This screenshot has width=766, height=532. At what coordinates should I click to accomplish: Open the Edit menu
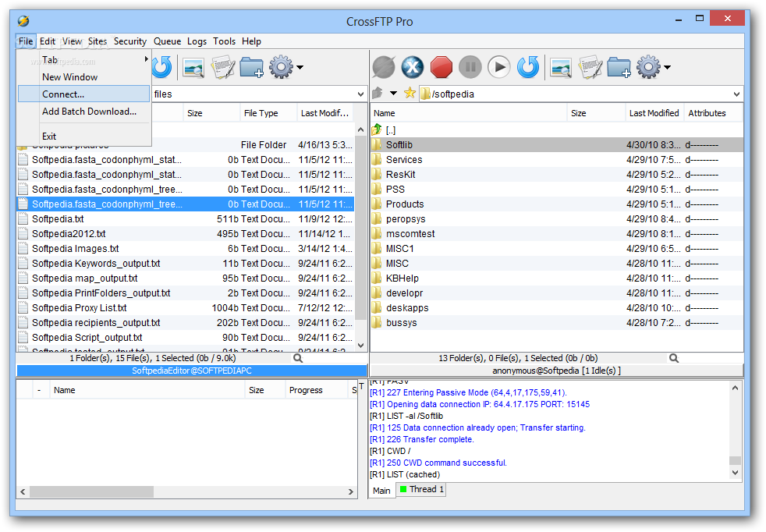[x=48, y=41]
